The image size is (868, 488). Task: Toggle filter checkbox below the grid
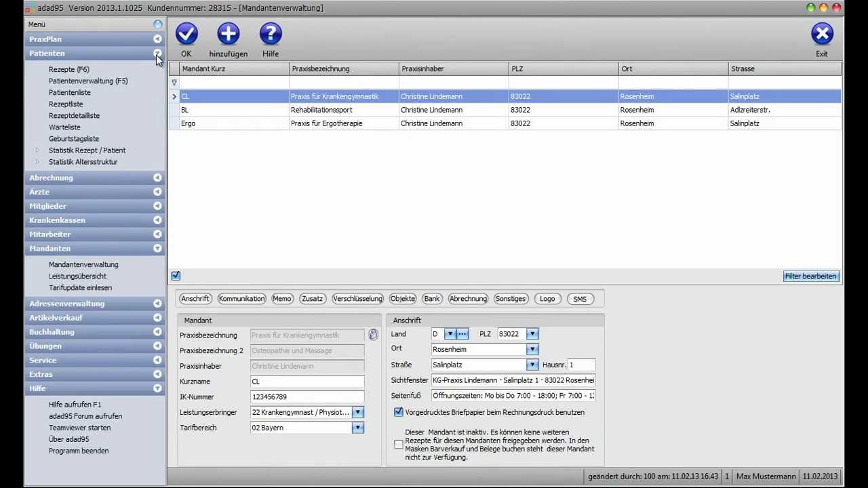(176, 276)
